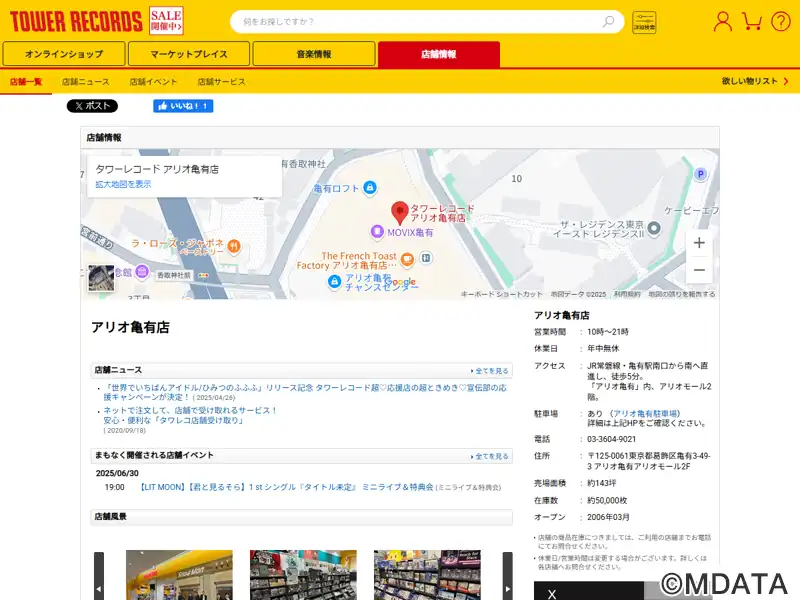Click the Google logo on the map
The image size is (800, 600).
pyautogui.click(x=401, y=282)
